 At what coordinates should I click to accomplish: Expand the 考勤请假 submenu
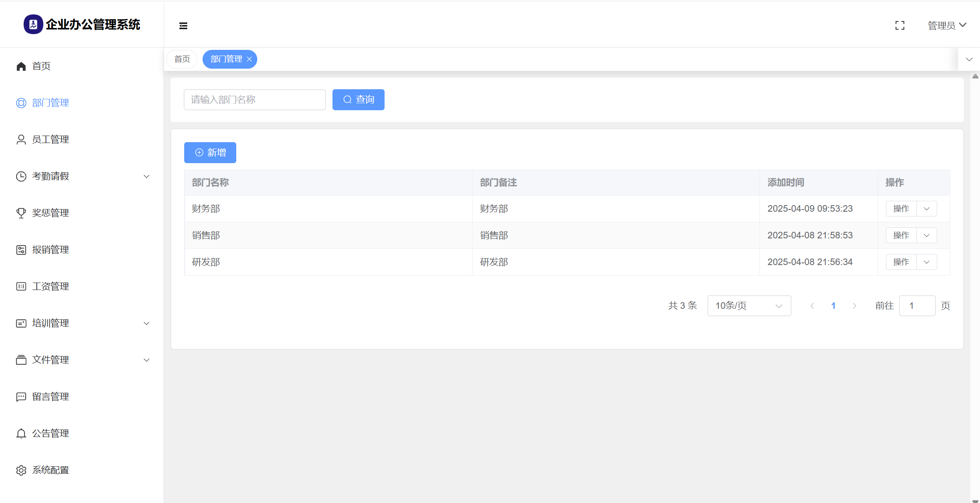(x=147, y=176)
